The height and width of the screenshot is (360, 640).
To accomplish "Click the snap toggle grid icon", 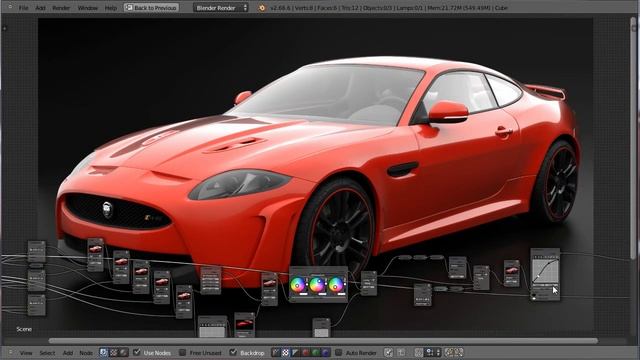I will click(x=419, y=352).
